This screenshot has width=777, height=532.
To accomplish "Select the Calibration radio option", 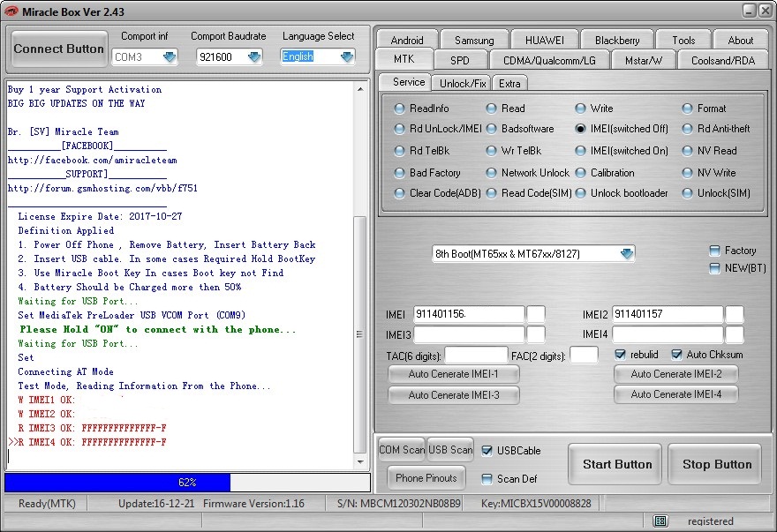I will pos(580,173).
